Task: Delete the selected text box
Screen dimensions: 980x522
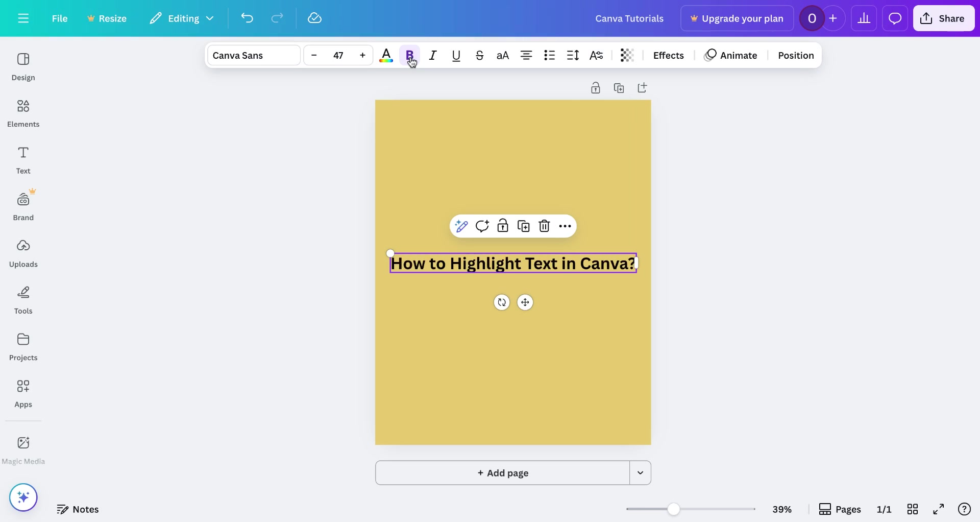Action: [544, 226]
